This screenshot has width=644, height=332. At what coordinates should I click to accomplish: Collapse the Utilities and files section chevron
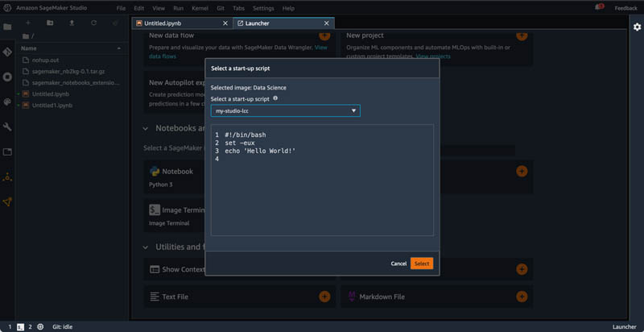pos(146,247)
